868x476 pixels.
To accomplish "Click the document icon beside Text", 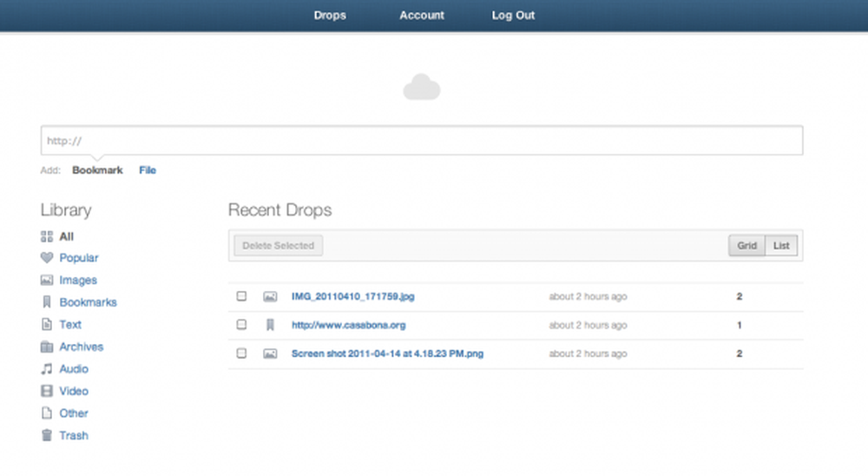I will point(47,324).
